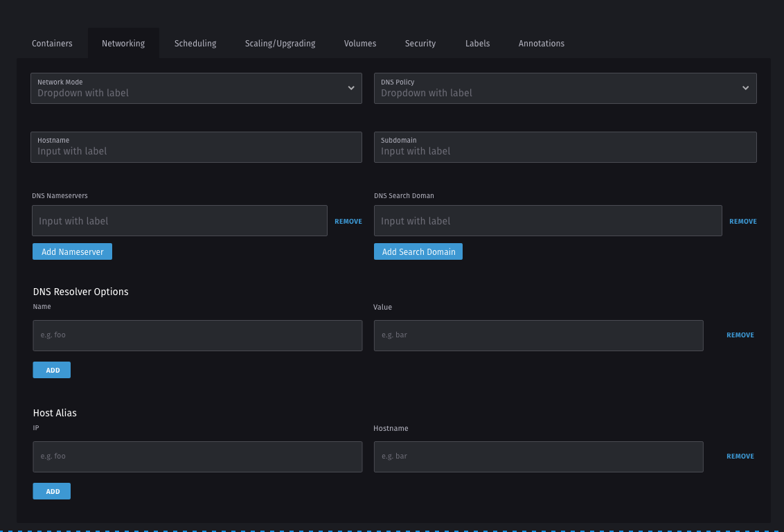
Task: Remove the DNS resolver option row
Action: click(x=740, y=335)
